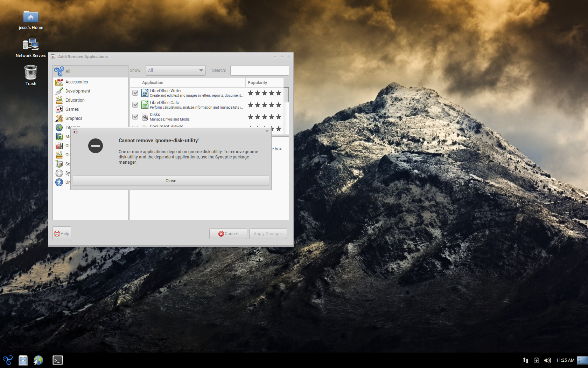588x368 pixels.
Task: Focus the Search input field
Action: pos(260,70)
